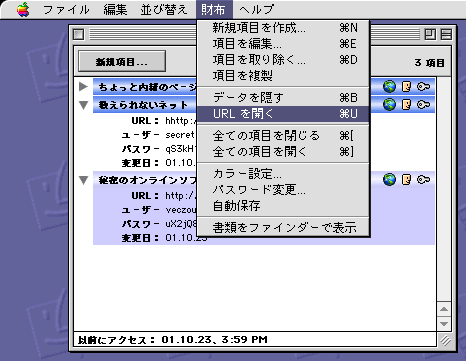
Task: Open カラー設定... from the menu
Action: [283, 174]
